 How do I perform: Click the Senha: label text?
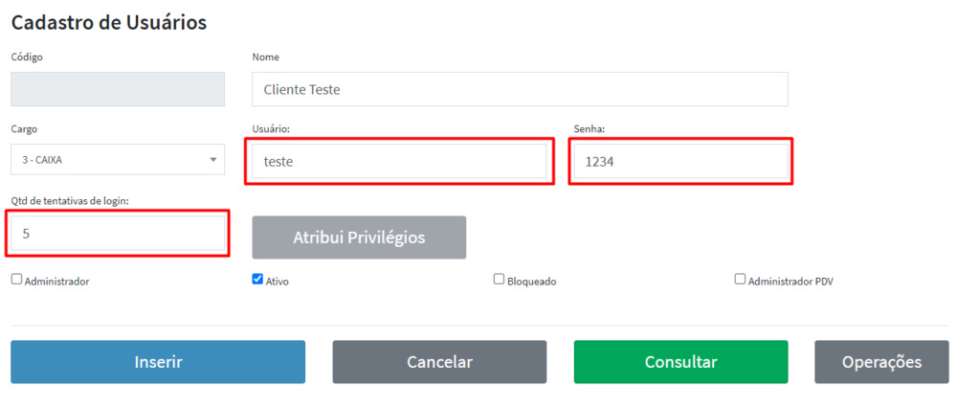pyautogui.click(x=590, y=128)
